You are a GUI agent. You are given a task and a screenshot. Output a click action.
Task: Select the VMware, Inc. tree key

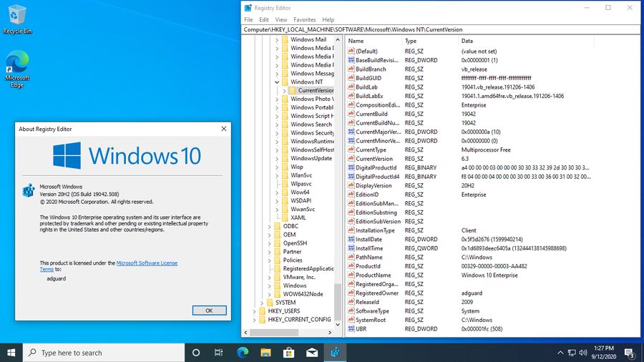click(299, 277)
